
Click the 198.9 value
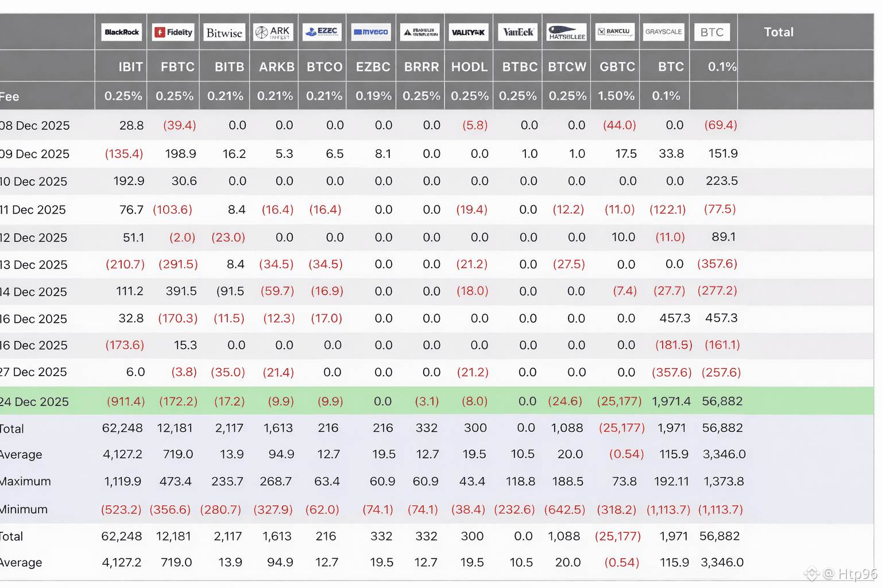coord(181,154)
